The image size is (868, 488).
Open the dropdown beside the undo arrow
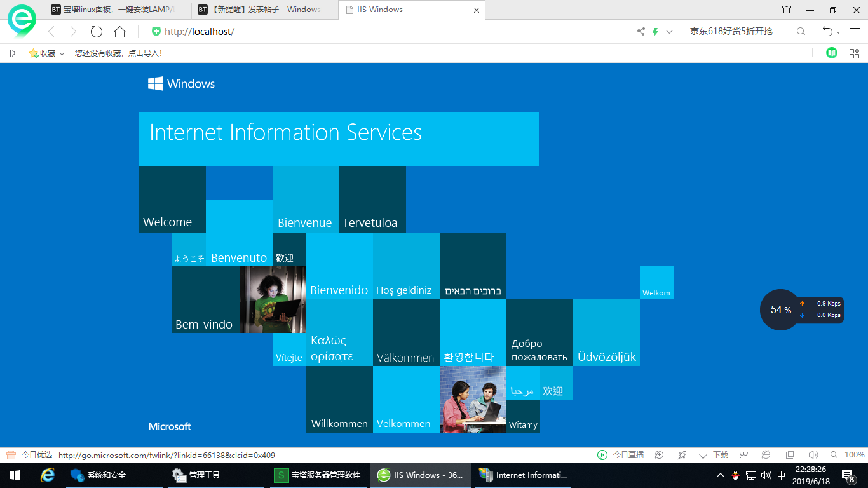click(x=838, y=32)
